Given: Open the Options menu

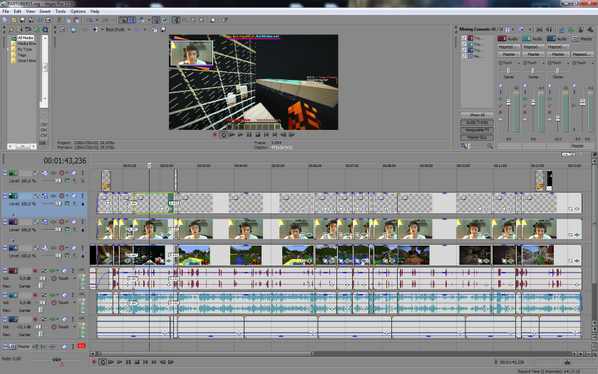Looking at the screenshot, I should 77,11.
